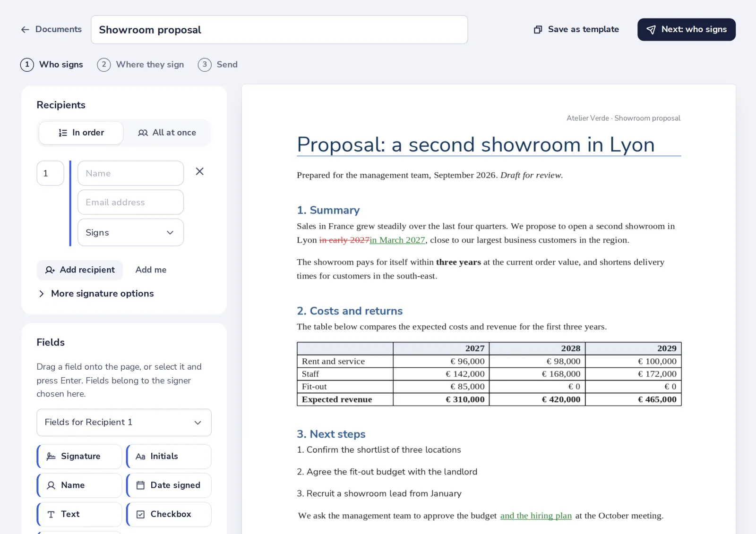Click the 'in March 2027' inserted text
The height and width of the screenshot is (534, 756).
click(x=397, y=240)
